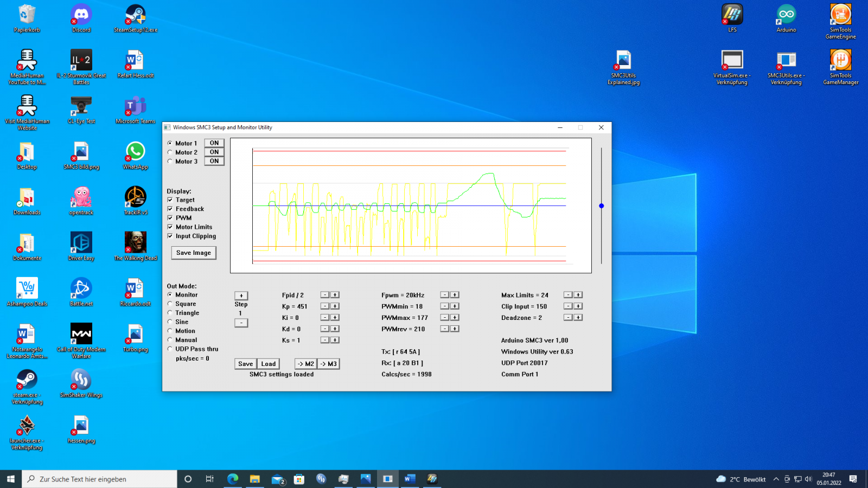This screenshot has height=488, width=868.
Task: Open Refart Hess.odt document icon
Action: (136, 65)
